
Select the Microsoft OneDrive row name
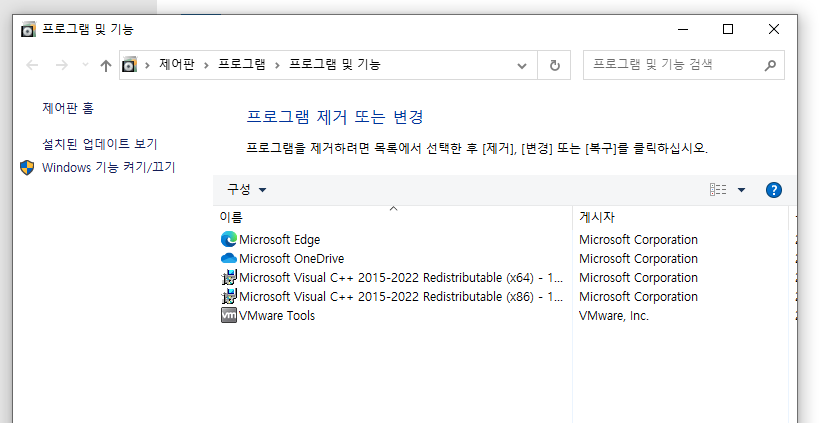coord(291,258)
